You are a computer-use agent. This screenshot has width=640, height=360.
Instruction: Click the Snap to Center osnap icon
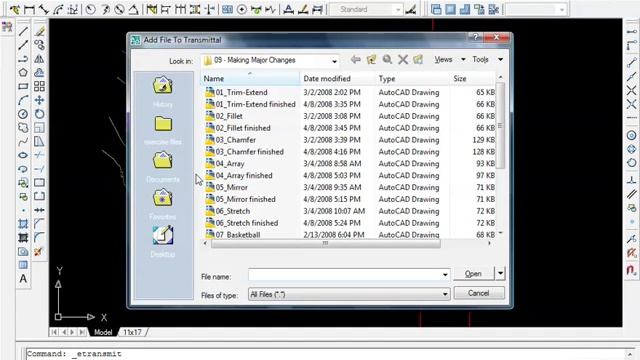631,135
